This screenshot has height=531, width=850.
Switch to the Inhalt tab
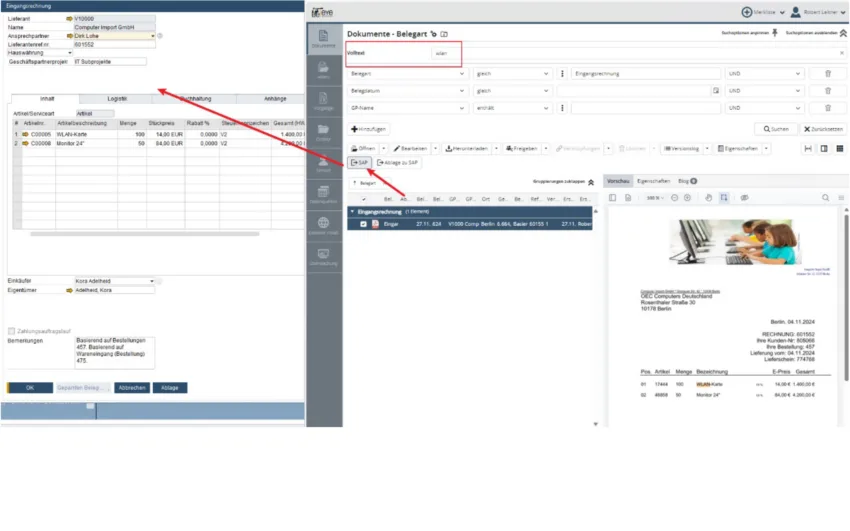pos(47,99)
